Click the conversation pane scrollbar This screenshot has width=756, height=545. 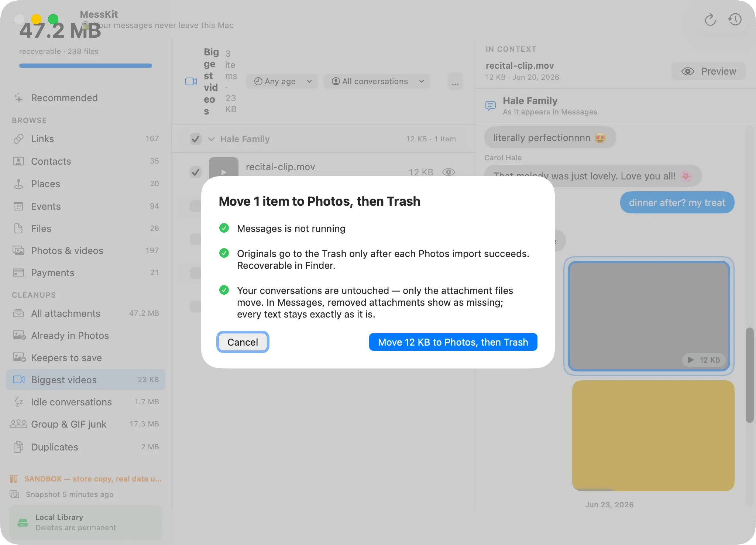point(749,375)
